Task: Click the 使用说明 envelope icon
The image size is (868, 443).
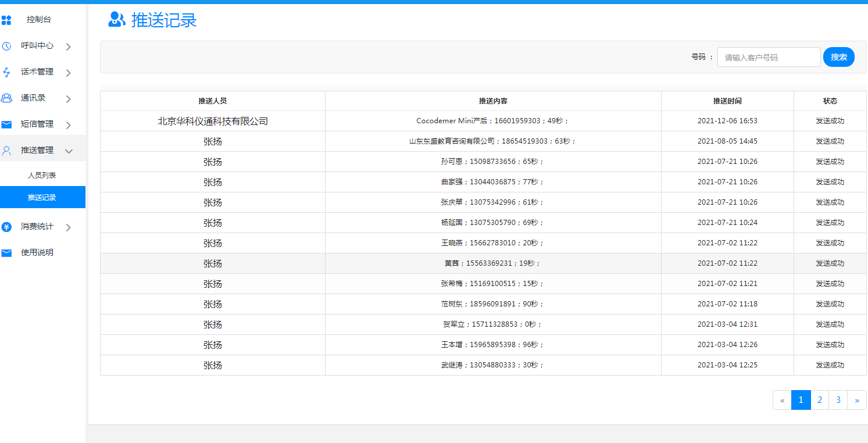Action: tap(6, 253)
